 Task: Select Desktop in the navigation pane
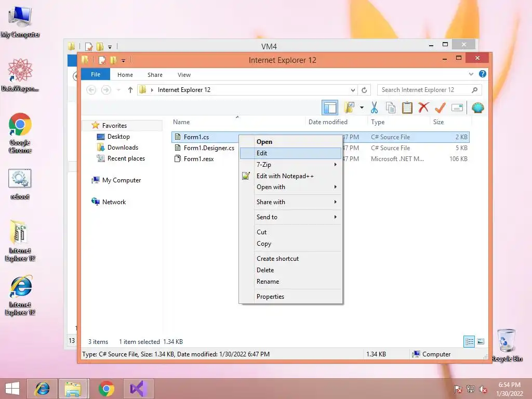118,137
